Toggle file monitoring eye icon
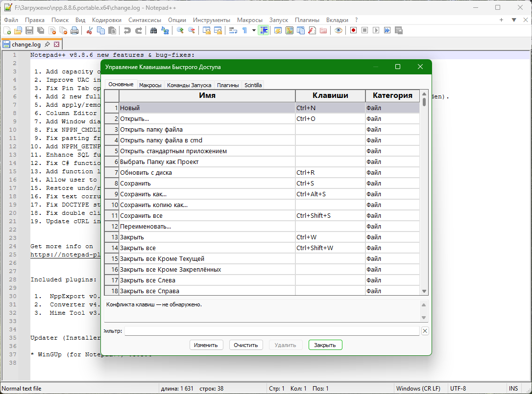The image size is (532, 394). (x=338, y=30)
